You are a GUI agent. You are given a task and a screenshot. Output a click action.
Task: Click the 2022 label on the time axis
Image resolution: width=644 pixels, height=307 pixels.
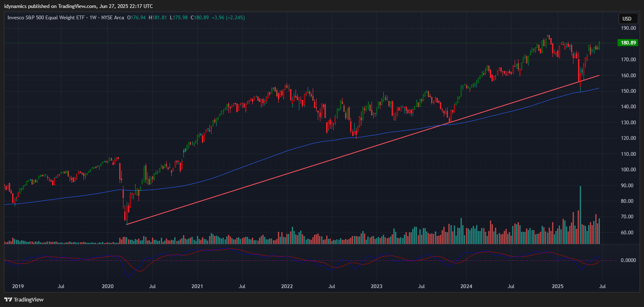pos(287,286)
